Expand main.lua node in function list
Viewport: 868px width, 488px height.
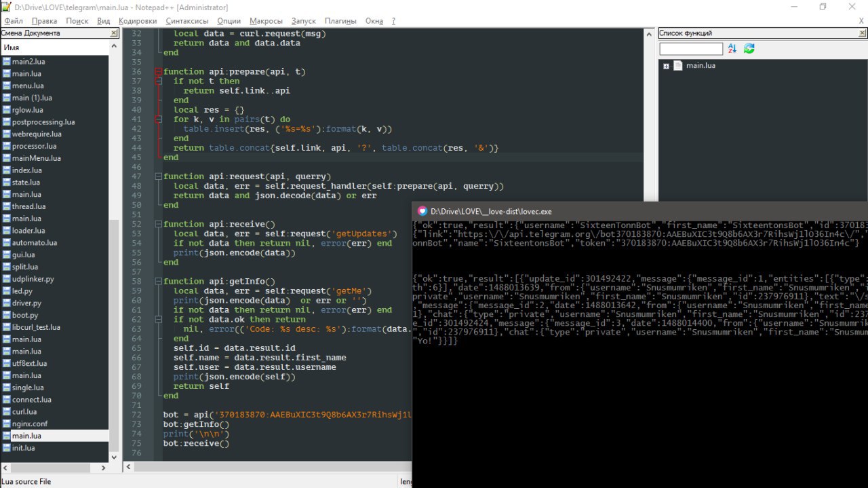pyautogui.click(x=667, y=66)
